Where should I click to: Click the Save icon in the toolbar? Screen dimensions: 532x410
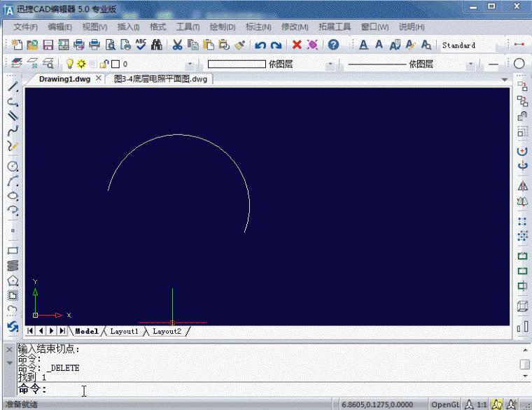click(x=48, y=45)
